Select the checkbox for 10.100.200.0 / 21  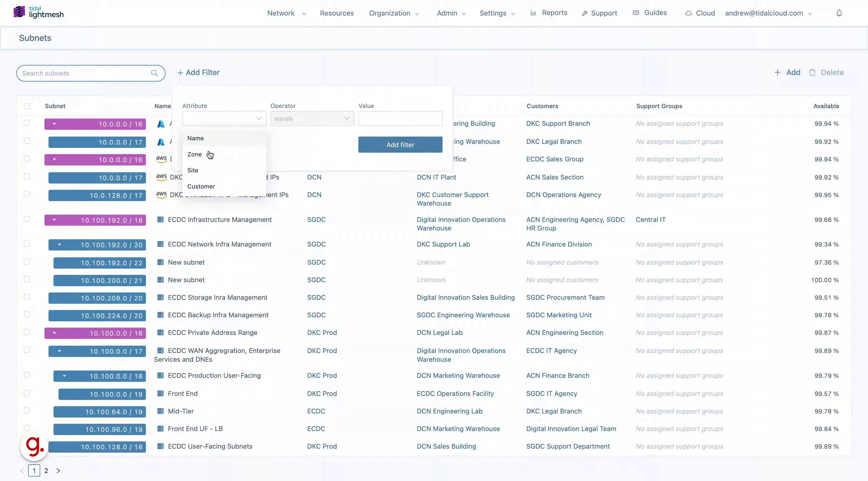point(27,279)
